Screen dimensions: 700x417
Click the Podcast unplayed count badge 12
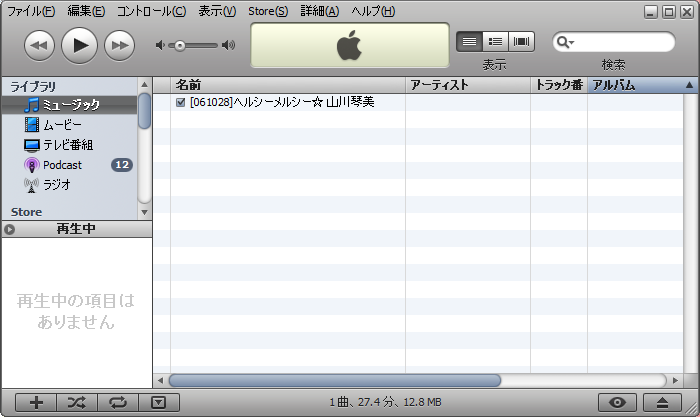coord(122,165)
